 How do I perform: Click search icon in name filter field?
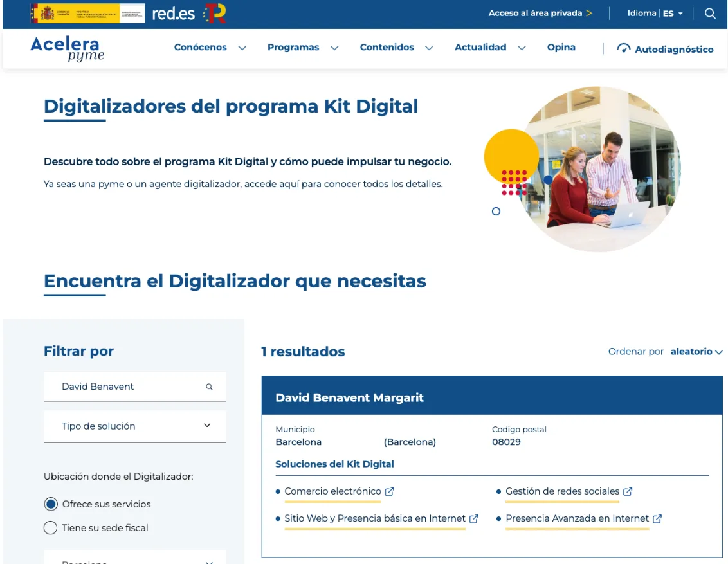coord(209,387)
